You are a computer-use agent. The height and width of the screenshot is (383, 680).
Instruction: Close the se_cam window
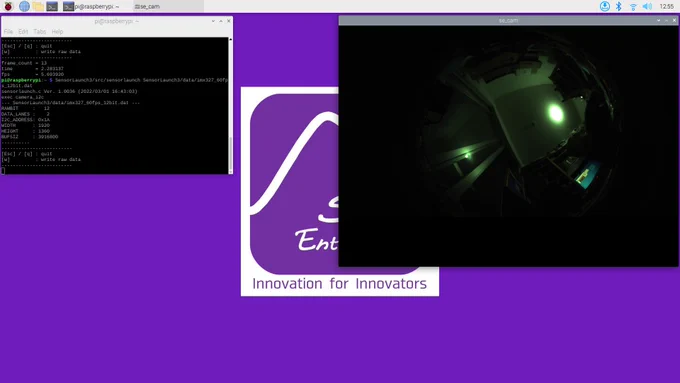(x=674, y=20)
